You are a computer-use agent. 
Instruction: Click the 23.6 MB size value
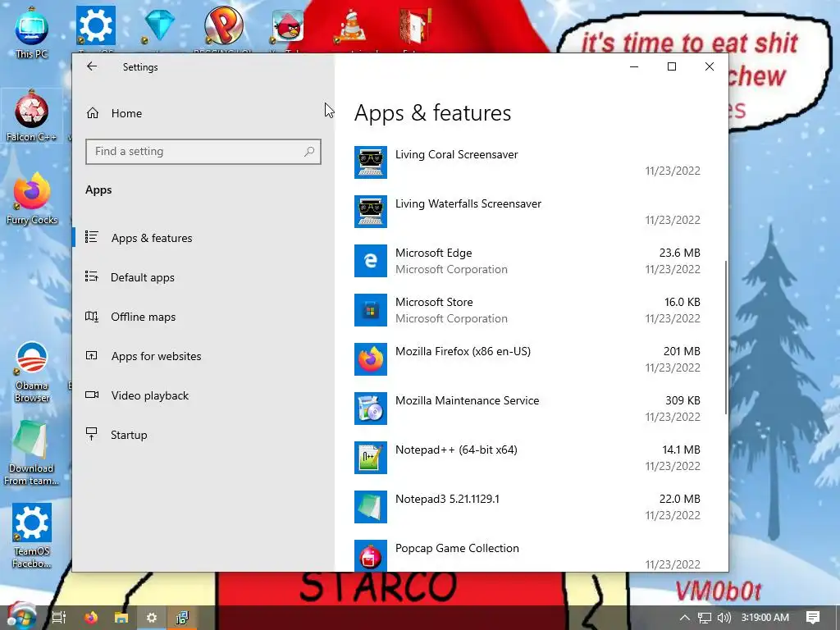679,253
